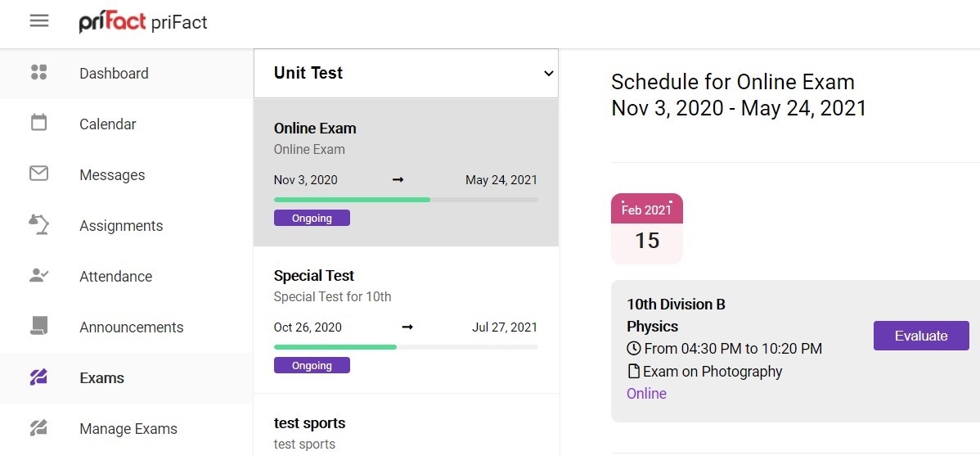Expand the Unit Test dropdown
The image size is (980, 456).
pos(406,73)
